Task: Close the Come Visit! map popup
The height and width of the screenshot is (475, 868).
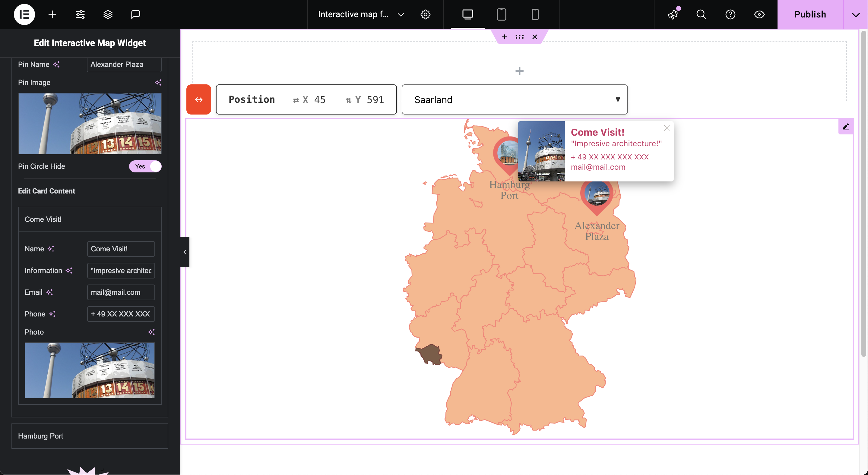Action: coord(667,128)
